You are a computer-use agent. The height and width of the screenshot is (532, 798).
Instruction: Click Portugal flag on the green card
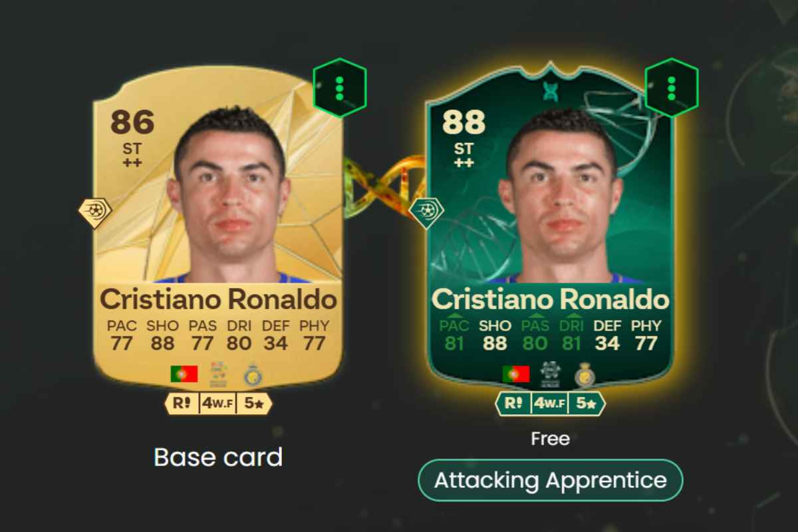516,374
